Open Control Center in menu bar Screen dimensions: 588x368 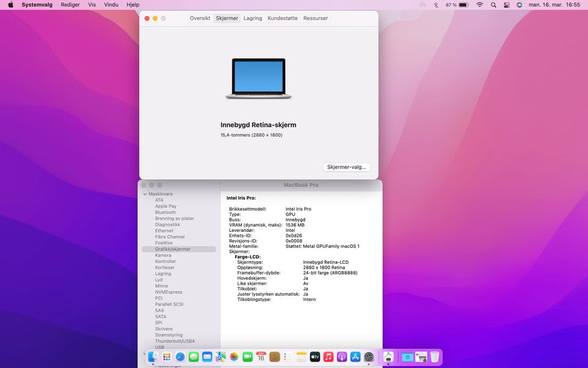[507, 5]
